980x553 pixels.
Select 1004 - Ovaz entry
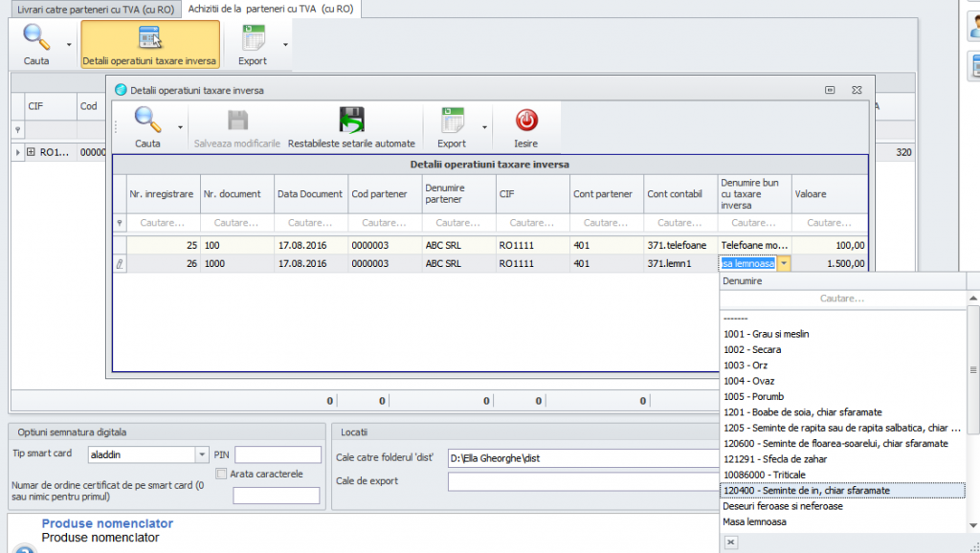(842, 381)
